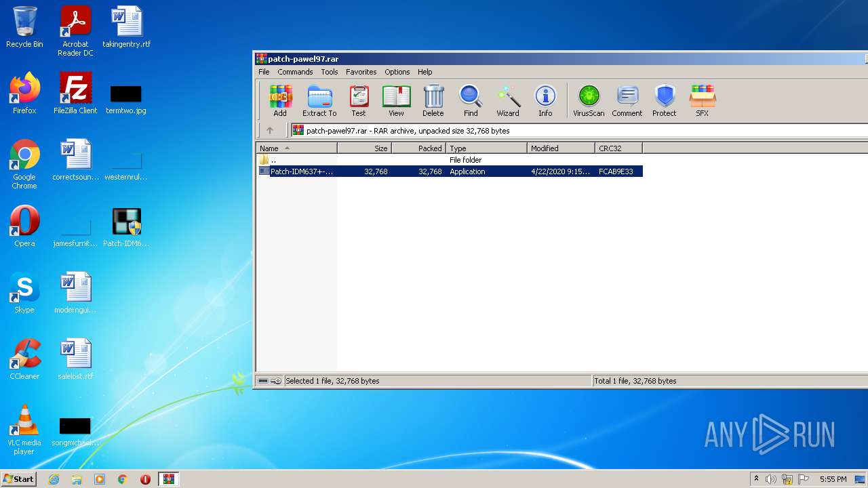Show hidden tray icons arrow

pyautogui.click(x=756, y=479)
